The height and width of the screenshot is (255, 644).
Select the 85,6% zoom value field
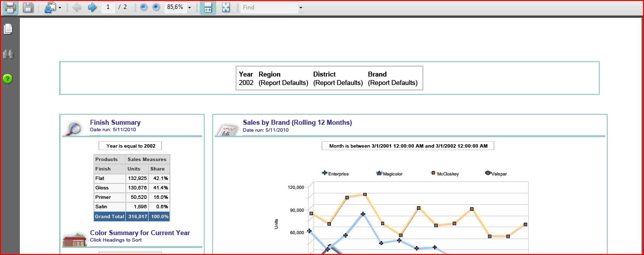[x=175, y=7]
